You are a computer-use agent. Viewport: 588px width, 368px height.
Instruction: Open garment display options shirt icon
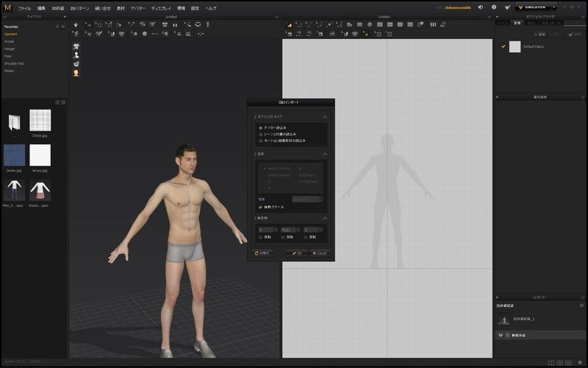[x=76, y=46]
